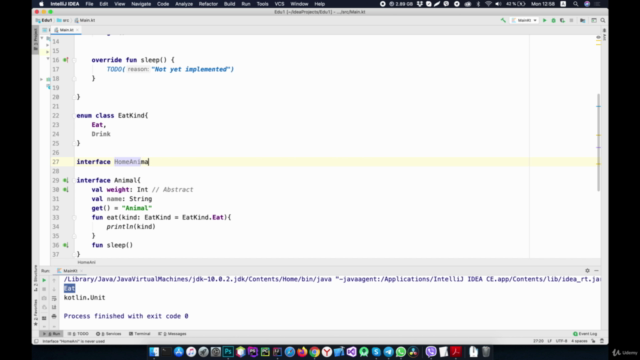Viewport: 640px width, 360px height.
Task: Open the VCS menu
Action: (x=279, y=4)
